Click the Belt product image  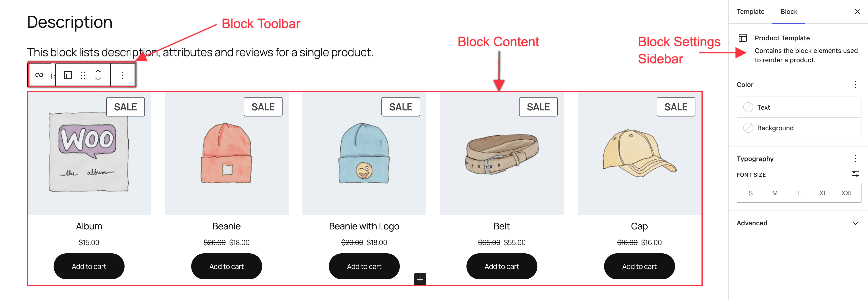[x=501, y=154]
